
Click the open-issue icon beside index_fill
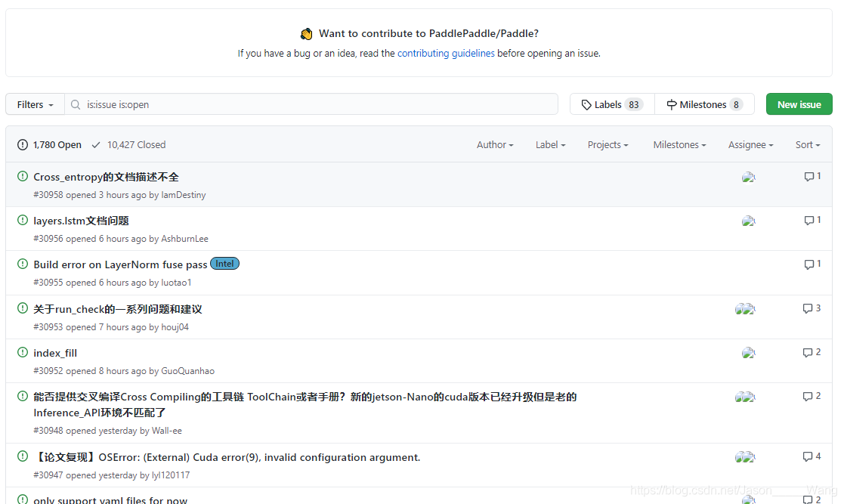[23, 352]
